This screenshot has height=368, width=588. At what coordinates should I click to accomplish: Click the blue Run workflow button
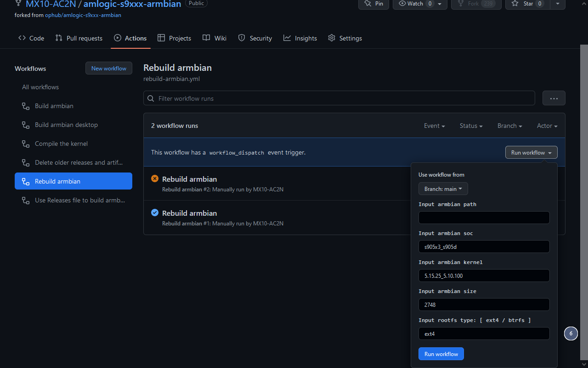coord(441,354)
